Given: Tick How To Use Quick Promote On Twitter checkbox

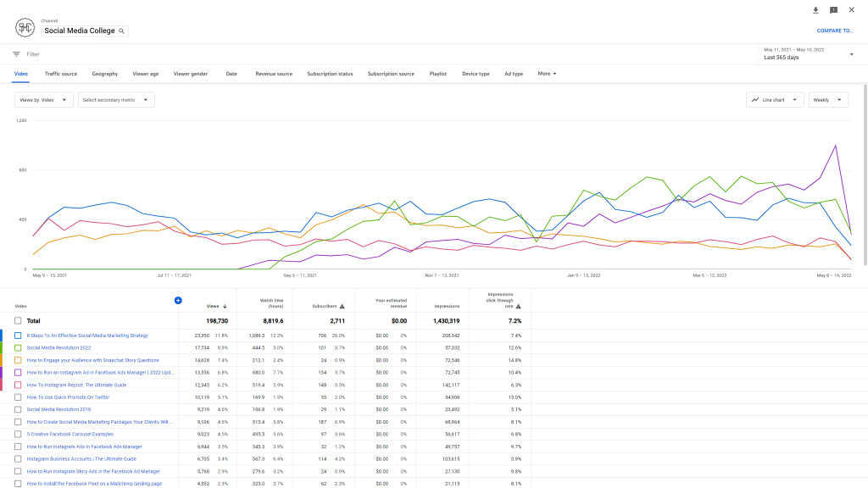Looking at the screenshot, I should coord(18,396).
